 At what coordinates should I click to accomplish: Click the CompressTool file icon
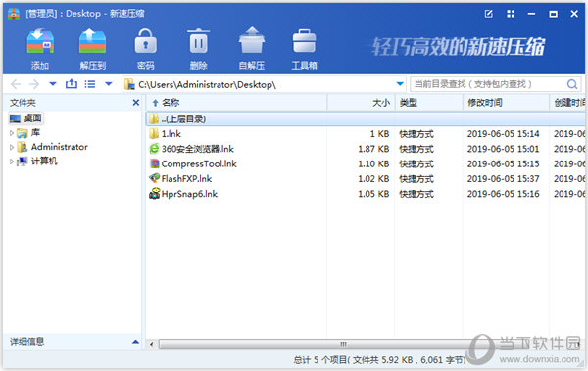click(x=154, y=163)
